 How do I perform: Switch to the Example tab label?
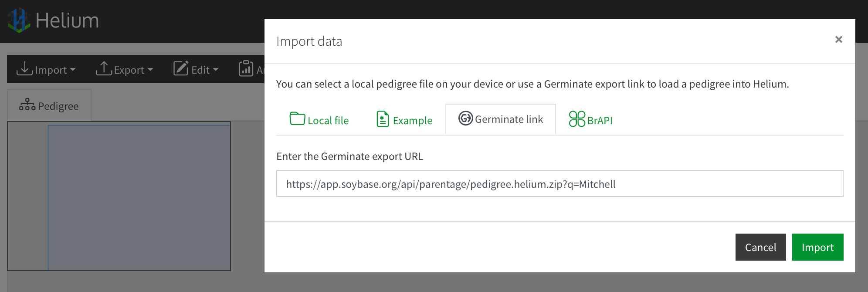[412, 121]
